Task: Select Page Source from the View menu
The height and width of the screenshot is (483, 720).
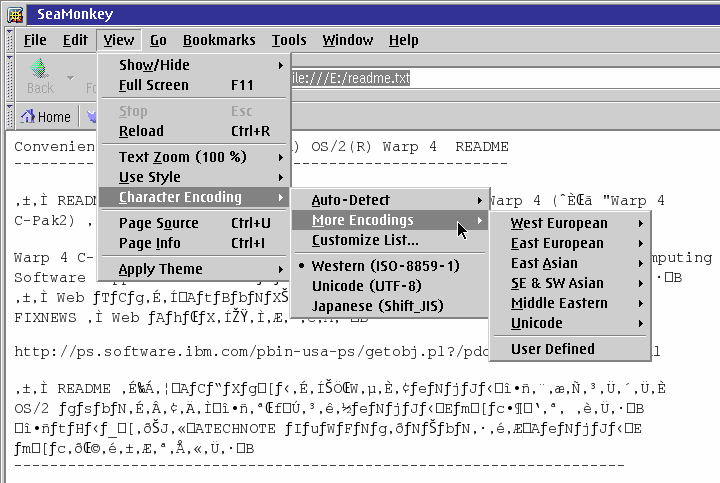Action: tap(158, 223)
